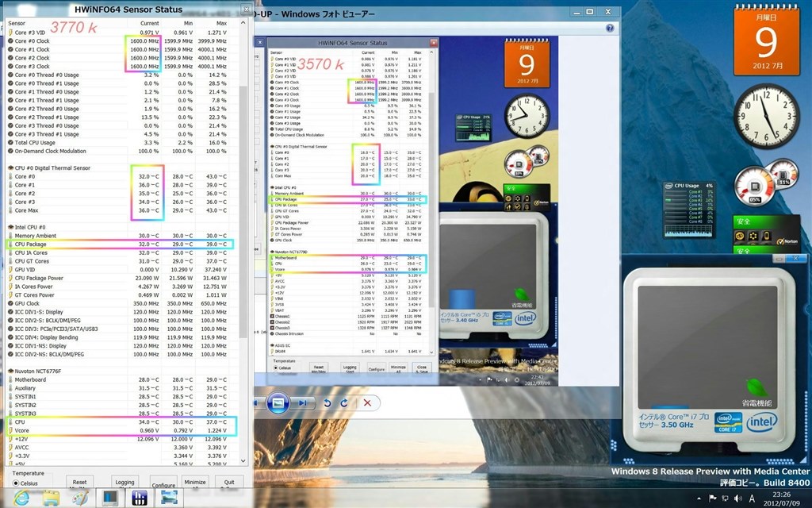Viewport: 812px width, 508px height.
Task: Click the large CPU meter gauge gadget
Action: point(756,187)
